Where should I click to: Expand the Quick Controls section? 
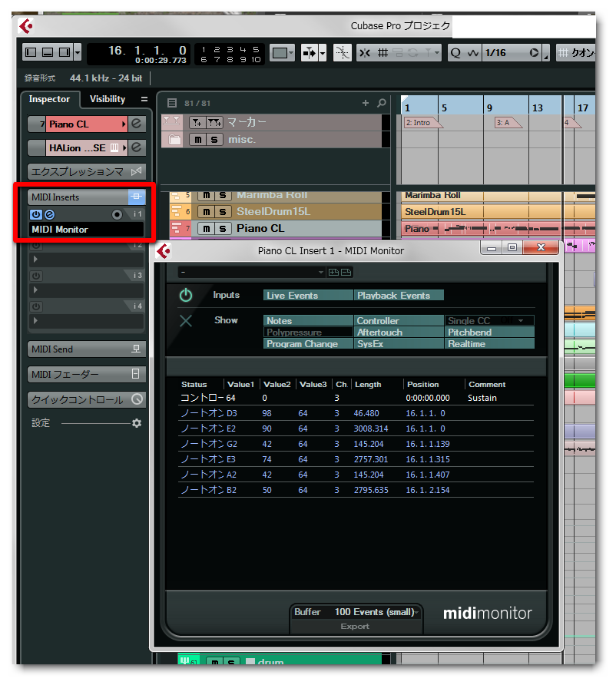(x=86, y=400)
